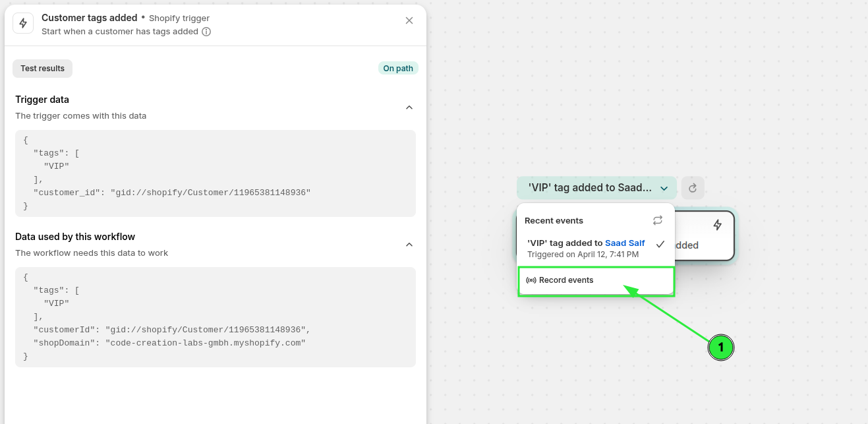The width and height of the screenshot is (868, 424).
Task: Click the checkmark on selected event
Action: tap(660, 244)
